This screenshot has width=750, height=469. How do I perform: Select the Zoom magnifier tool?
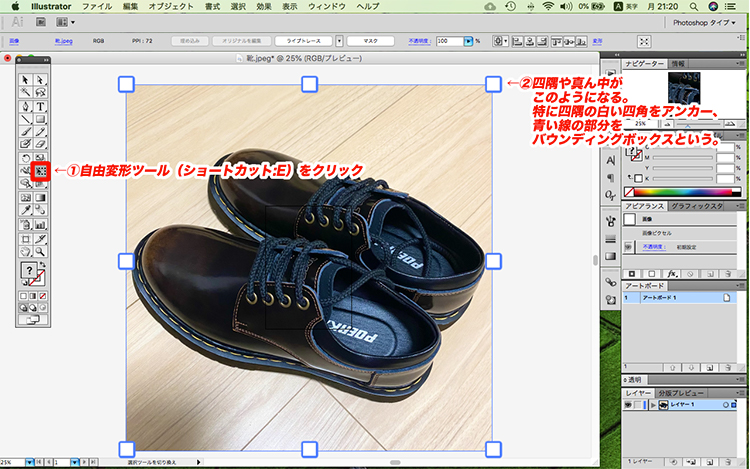[41, 253]
